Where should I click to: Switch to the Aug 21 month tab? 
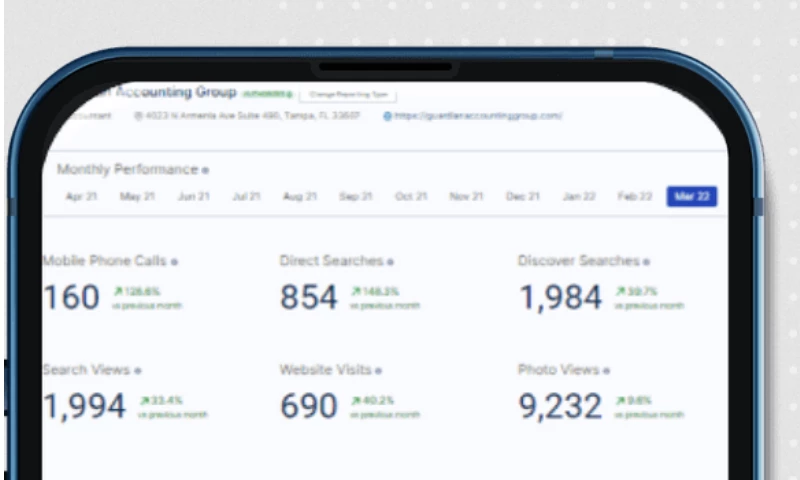pos(299,197)
